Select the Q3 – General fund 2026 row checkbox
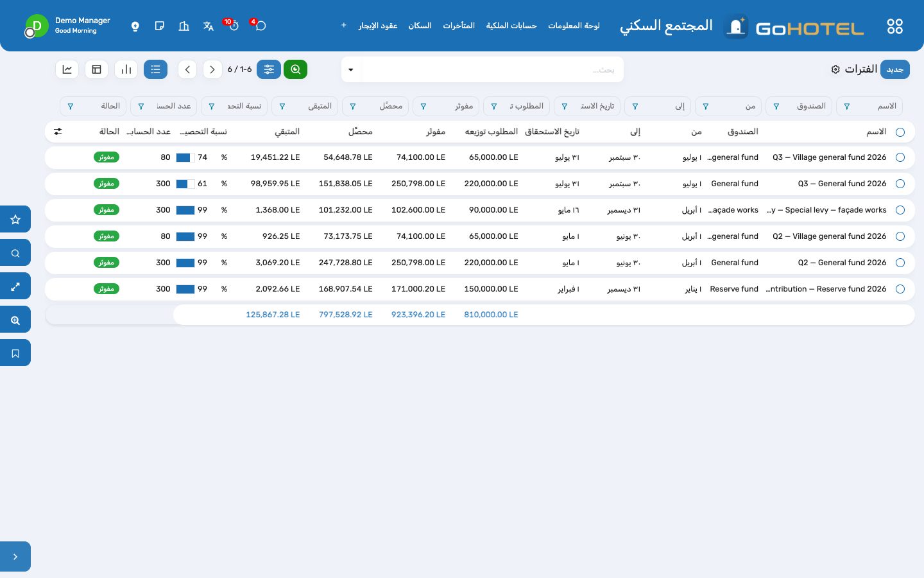This screenshot has width=924, height=578. [x=900, y=184]
